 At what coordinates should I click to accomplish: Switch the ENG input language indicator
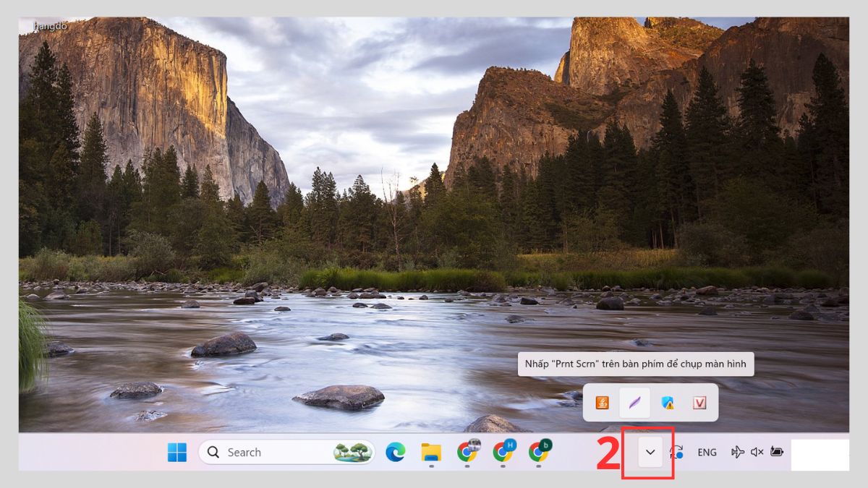[707, 453]
